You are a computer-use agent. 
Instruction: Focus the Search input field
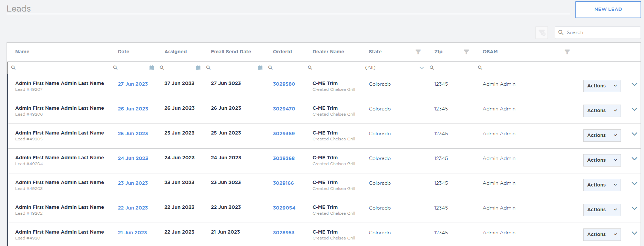(x=598, y=33)
